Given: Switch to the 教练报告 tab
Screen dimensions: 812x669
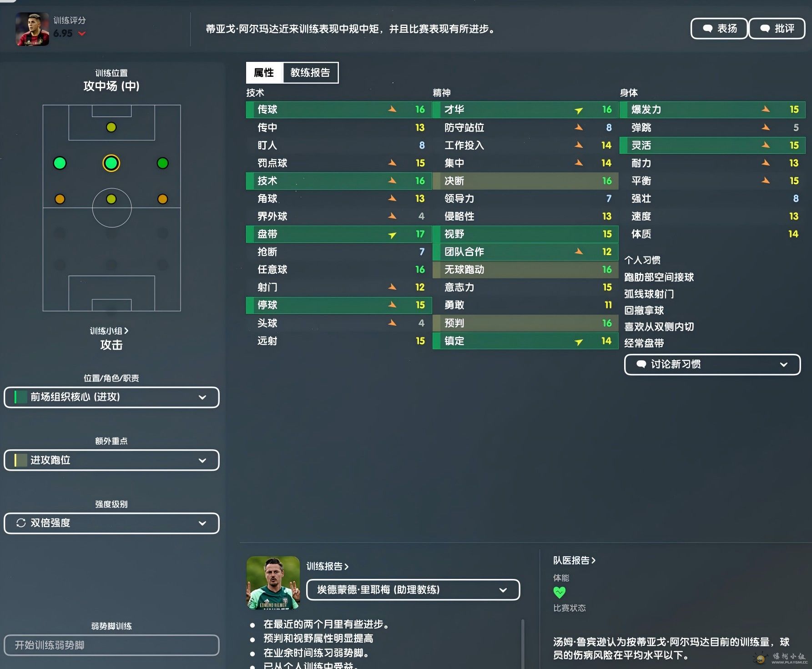Looking at the screenshot, I should 310,73.
